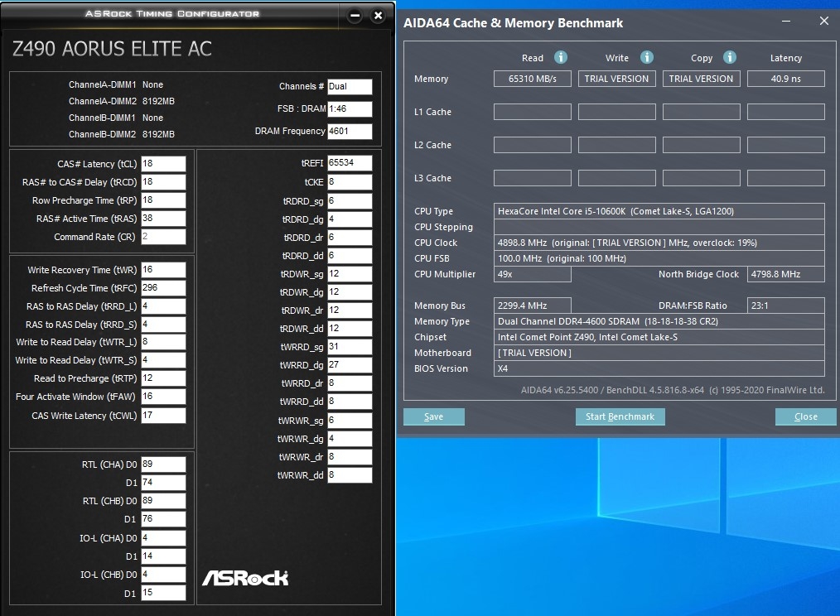Click the RTL (CHA) D0 field
Viewport: 840px width, 616px height.
tap(163, 464)
